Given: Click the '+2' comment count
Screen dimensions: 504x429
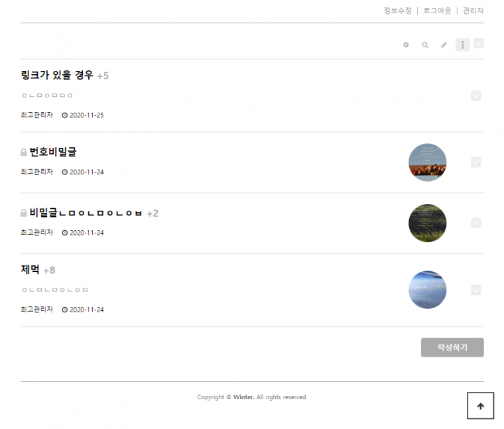Looking at the screenshot, I should coord(153,214).
